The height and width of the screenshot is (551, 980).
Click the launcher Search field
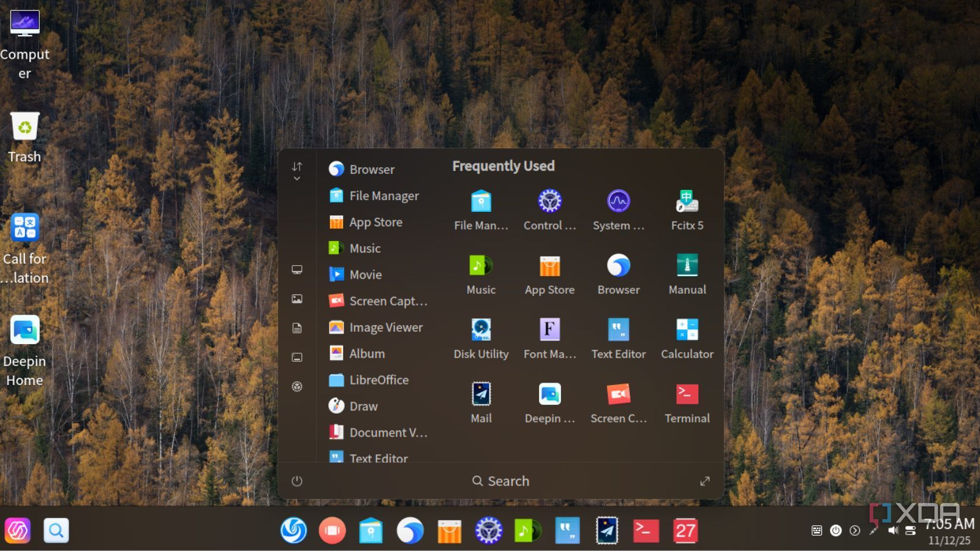[500, 481]
